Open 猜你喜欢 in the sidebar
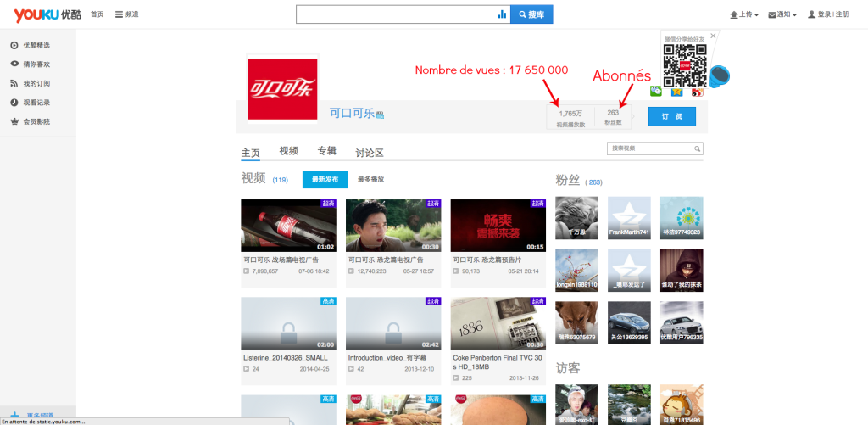Viewport: 868px width, 425px height. 37,64
